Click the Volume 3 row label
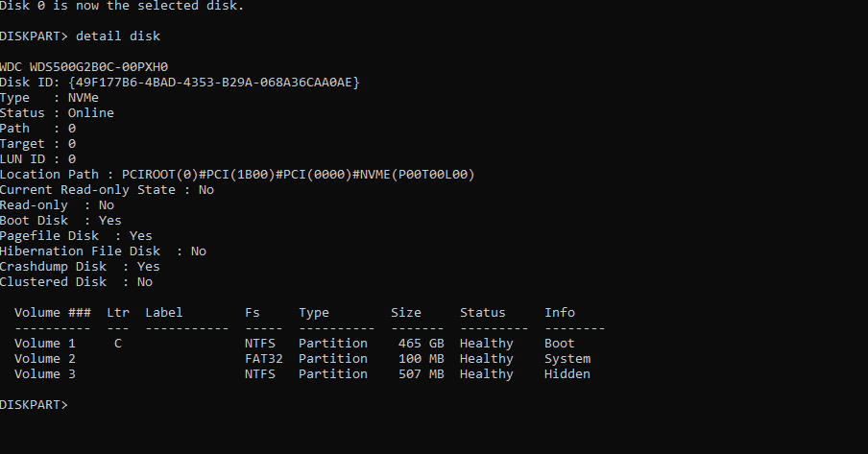 pyautogui.click(x=45, y=373)
